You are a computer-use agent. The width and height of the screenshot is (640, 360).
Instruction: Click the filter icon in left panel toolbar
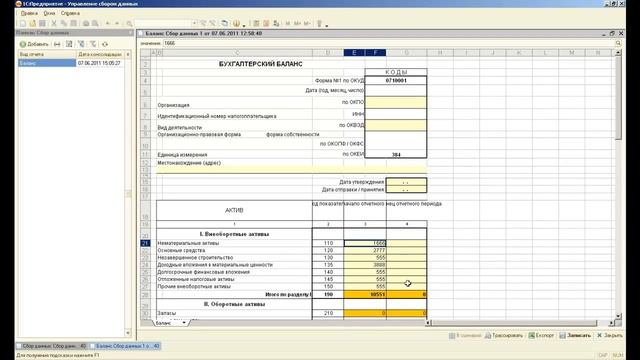[x=81, y=44]
